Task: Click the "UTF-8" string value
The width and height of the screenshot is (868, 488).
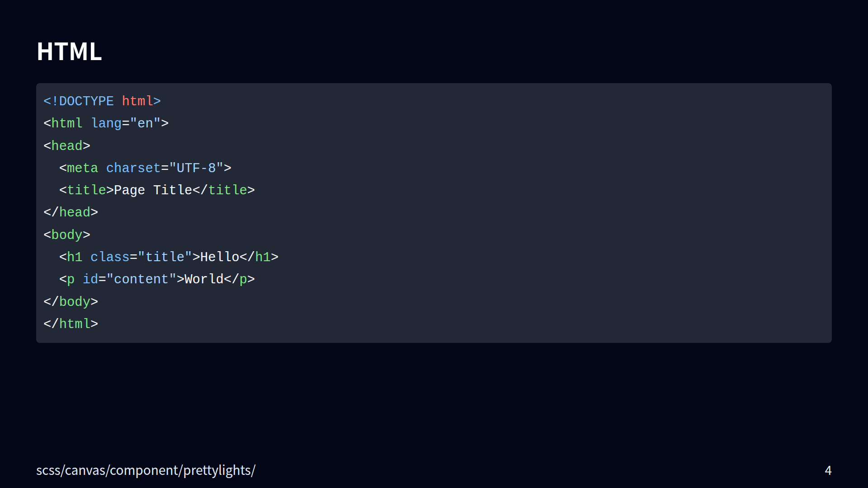Action: 196,168
